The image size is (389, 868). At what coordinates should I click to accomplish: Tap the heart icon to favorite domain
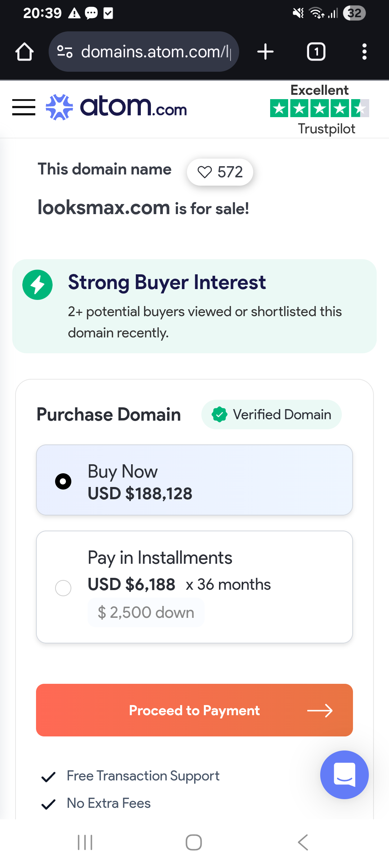coord(205,172)
